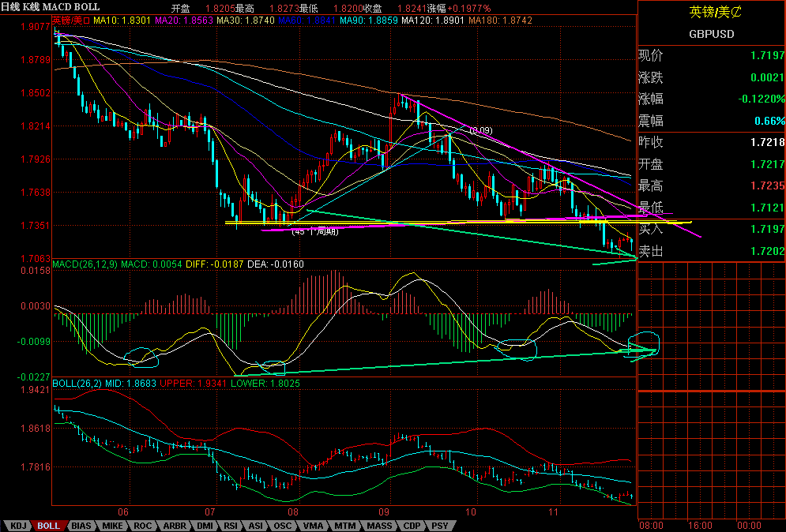Select the BOLL indicator tab
The width and height of the screenshot is (786, 532).
tap(49, 526)
